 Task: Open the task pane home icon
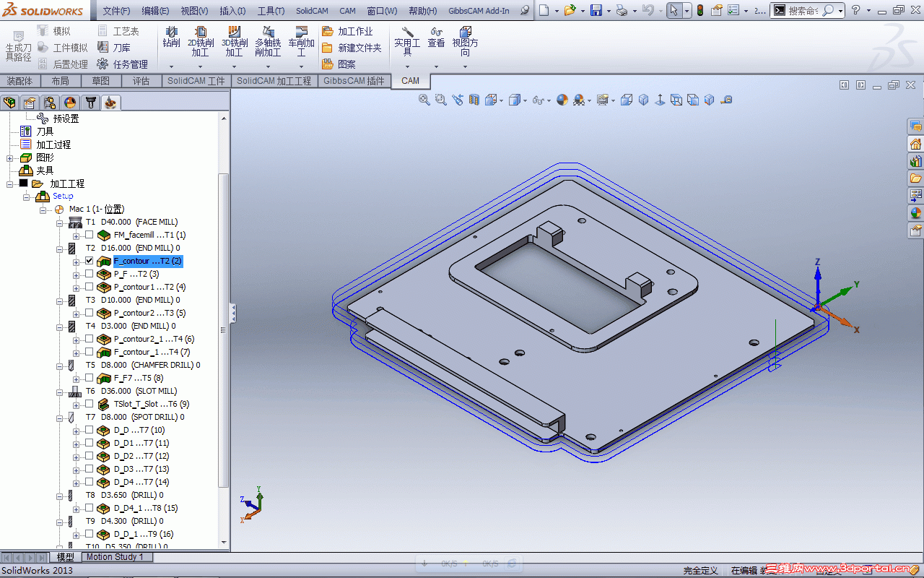(x=916, y=144)
